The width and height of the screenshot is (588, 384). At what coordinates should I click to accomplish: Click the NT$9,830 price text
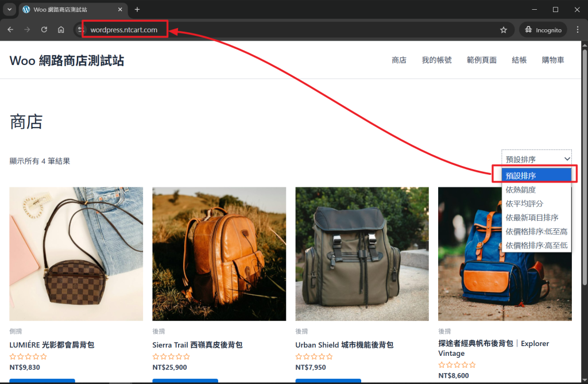(x=25, y=367)
